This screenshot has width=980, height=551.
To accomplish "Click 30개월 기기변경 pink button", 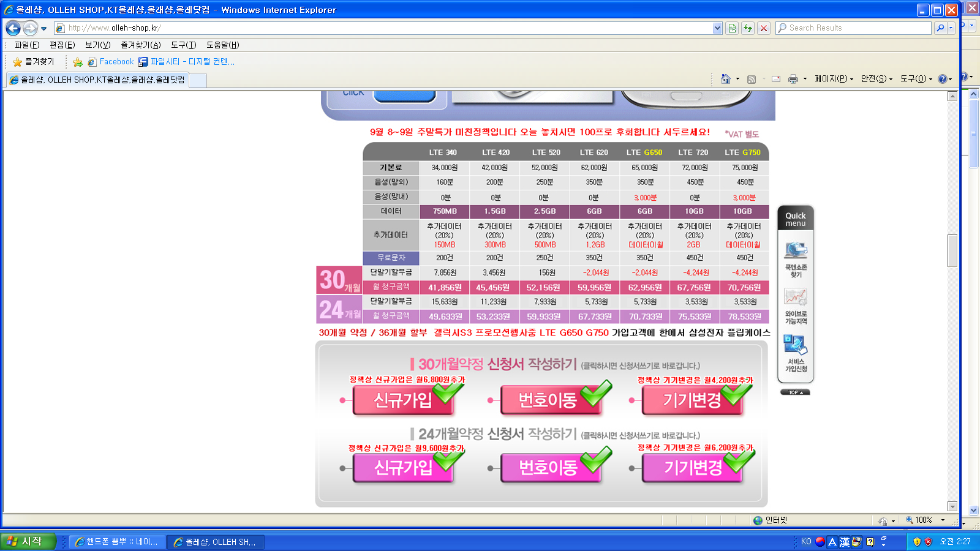I will tap(693, 400).
